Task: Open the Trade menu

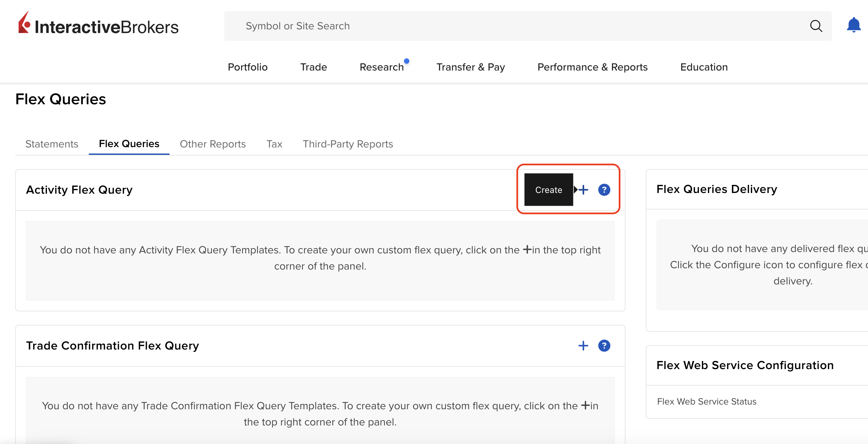Action: coord(313,67)
